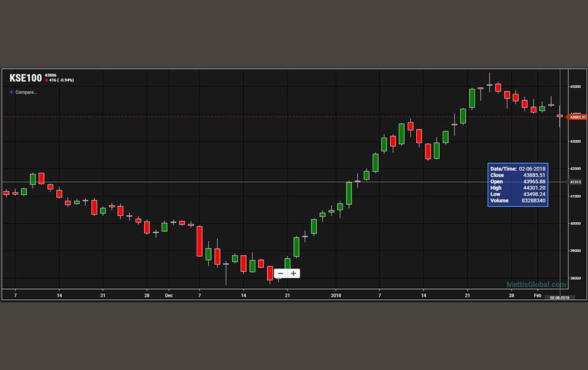Open the Compare... option
The width and height of the screenshot is (588, 370).
coord(26,92)
